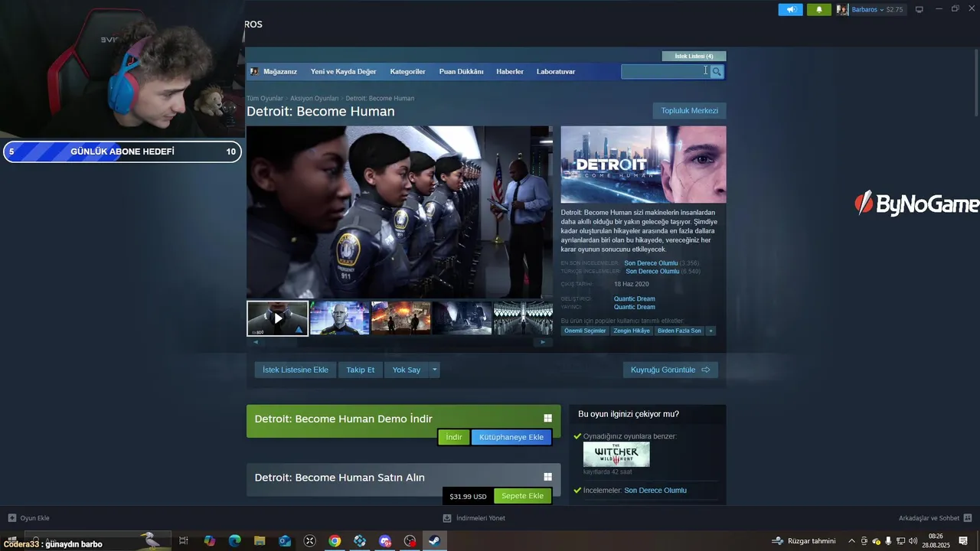Image resolution: width=980 pixels, height=551 pixels.
Task: Select the fiery explosion screenshot thumbnail
Action: click(x=400, y=318)
